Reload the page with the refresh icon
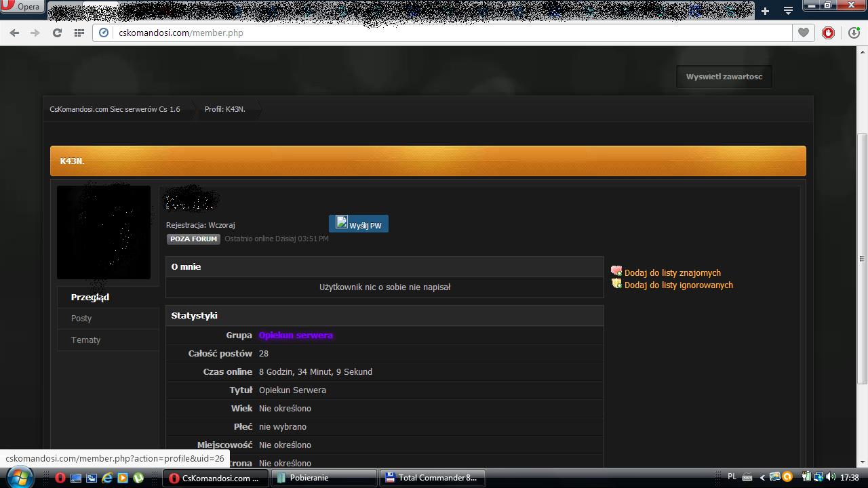The height and width of the screenshot is (488, 868). pyautogui.click(x=57, y=33)
